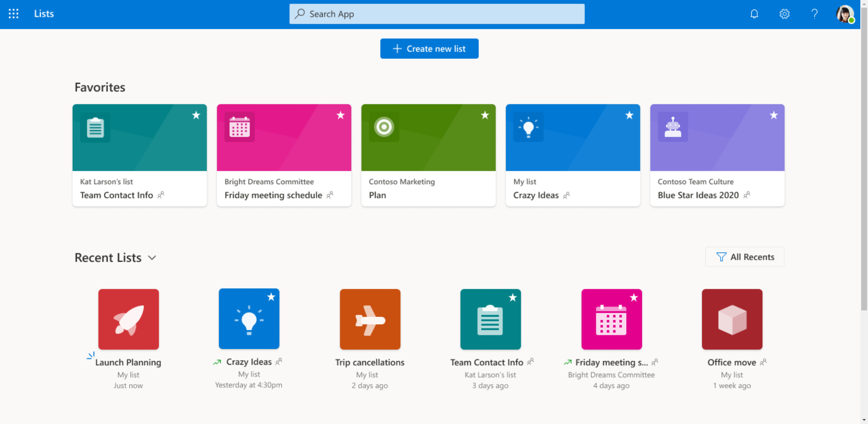Unfavorite Team Contact Info card star

196,115
